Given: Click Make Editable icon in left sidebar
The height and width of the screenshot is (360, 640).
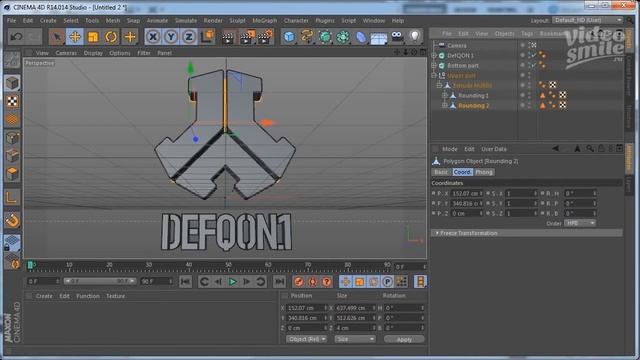Looking at the screenshot, I should (x=12, y=60).
